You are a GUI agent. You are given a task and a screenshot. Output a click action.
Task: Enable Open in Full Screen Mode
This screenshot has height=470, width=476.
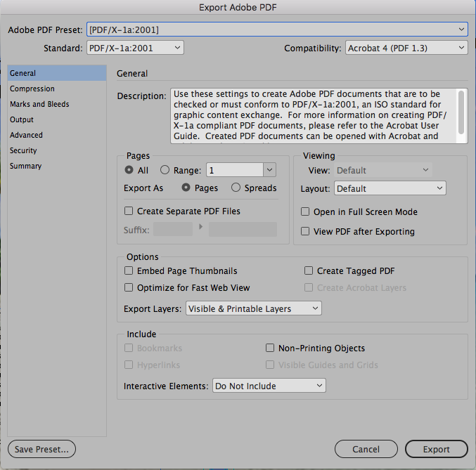(305, 211)
